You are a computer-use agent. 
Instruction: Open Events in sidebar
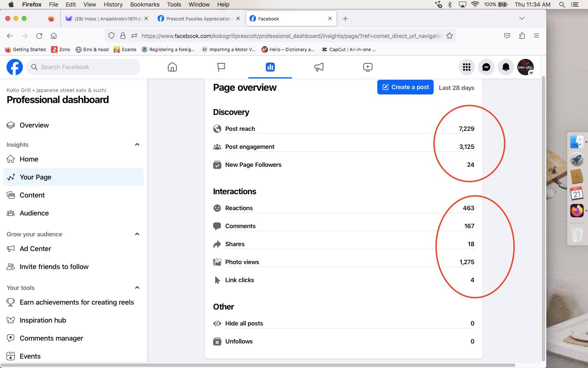tap(73, 356)
